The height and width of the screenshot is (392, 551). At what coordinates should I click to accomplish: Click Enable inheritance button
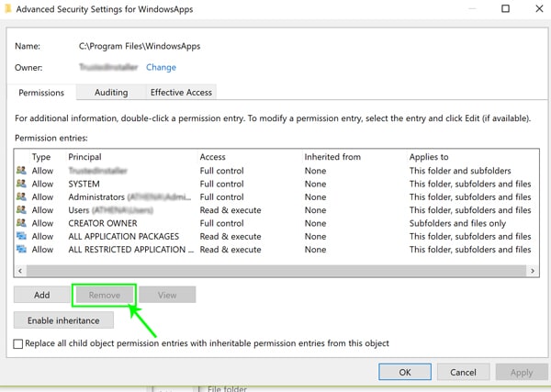tap(63, 320)
